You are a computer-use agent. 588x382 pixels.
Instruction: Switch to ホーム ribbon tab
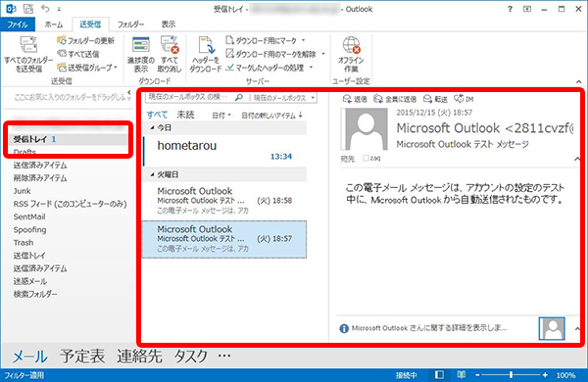click(x=54, y=24)
